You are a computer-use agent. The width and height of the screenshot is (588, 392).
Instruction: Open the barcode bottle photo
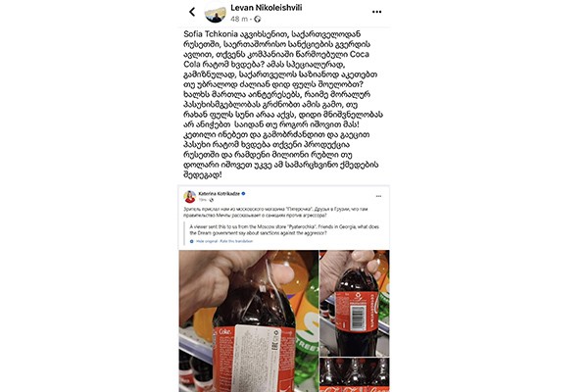355,303
